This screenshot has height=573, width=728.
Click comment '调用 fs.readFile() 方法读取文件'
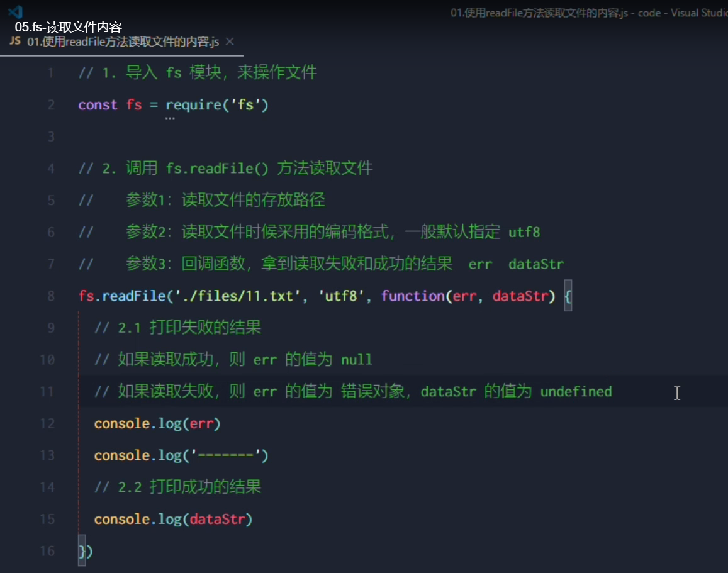tap(249, 168)
